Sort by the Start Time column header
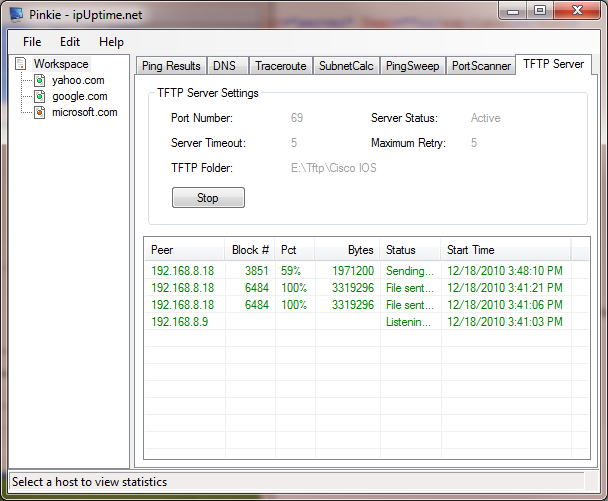The width and height of the screenshot is (608, 501). tap(506, 250)
